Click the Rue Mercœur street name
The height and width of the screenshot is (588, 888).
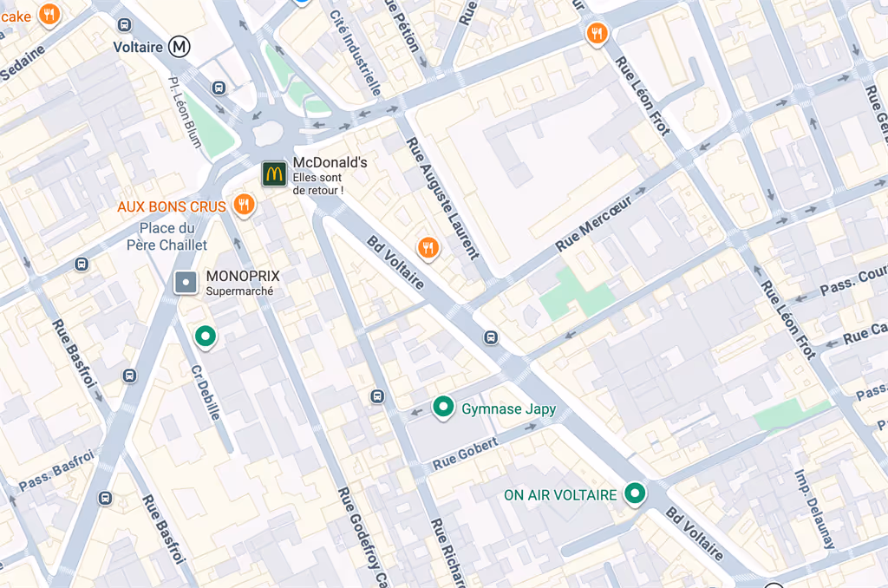(x=593, y=224)
